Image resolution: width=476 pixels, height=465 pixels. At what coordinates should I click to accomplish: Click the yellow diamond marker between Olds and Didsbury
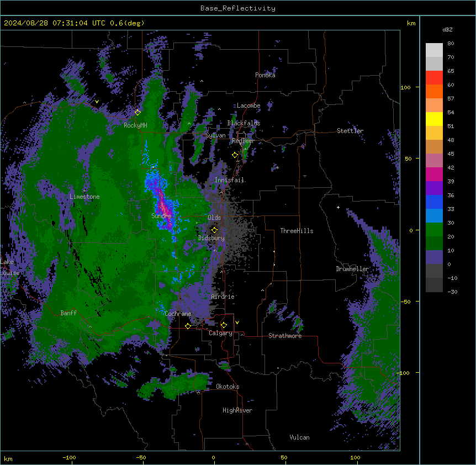click(214, 230)
